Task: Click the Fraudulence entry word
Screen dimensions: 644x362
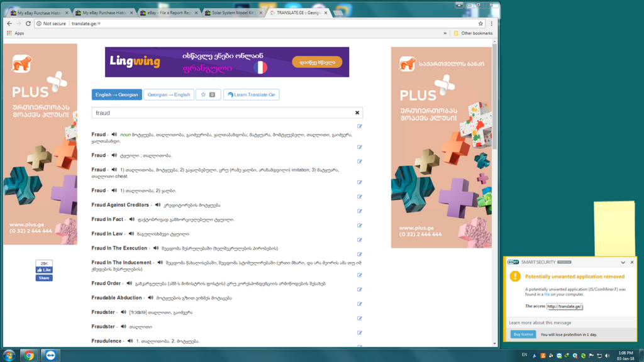Action: pos(106,341)
